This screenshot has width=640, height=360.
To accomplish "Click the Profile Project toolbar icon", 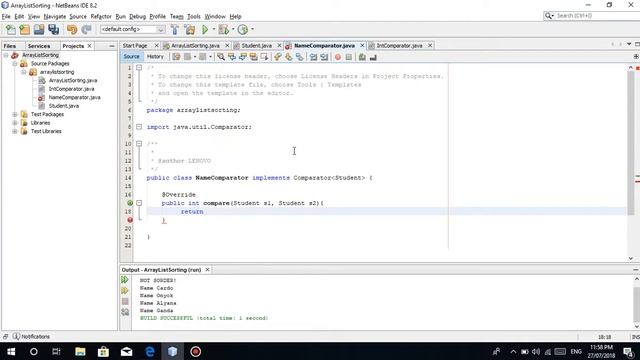I will (242, 29).
